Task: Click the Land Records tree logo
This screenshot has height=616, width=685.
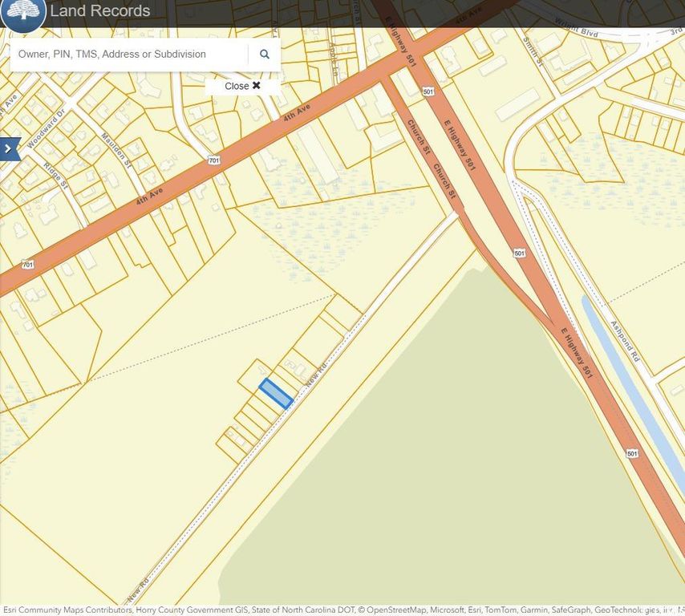Action: point(22,13)
